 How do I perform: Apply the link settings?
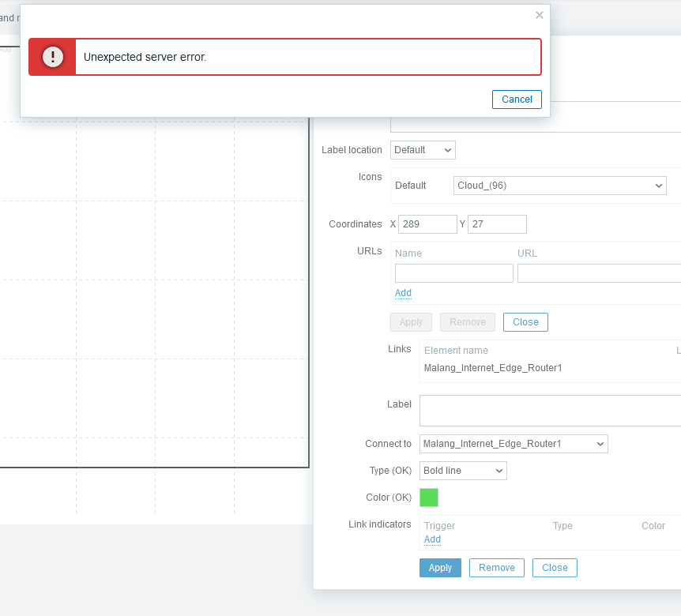440,568
